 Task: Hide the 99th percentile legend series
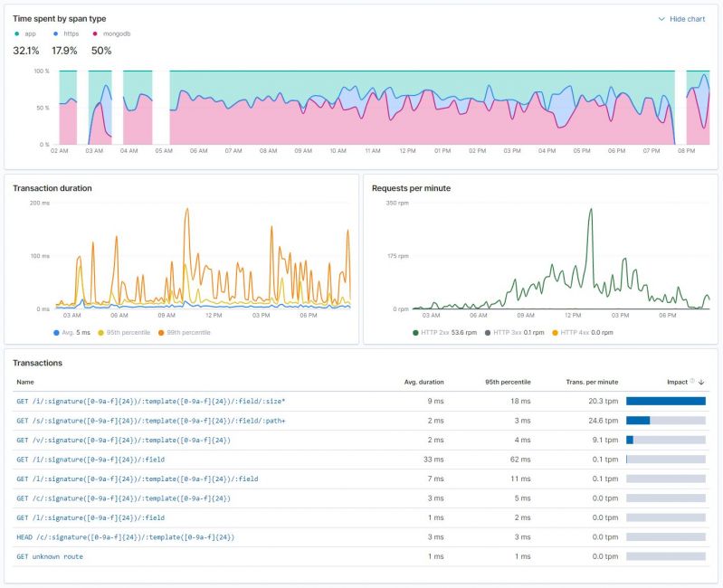[x=185, y=332]
